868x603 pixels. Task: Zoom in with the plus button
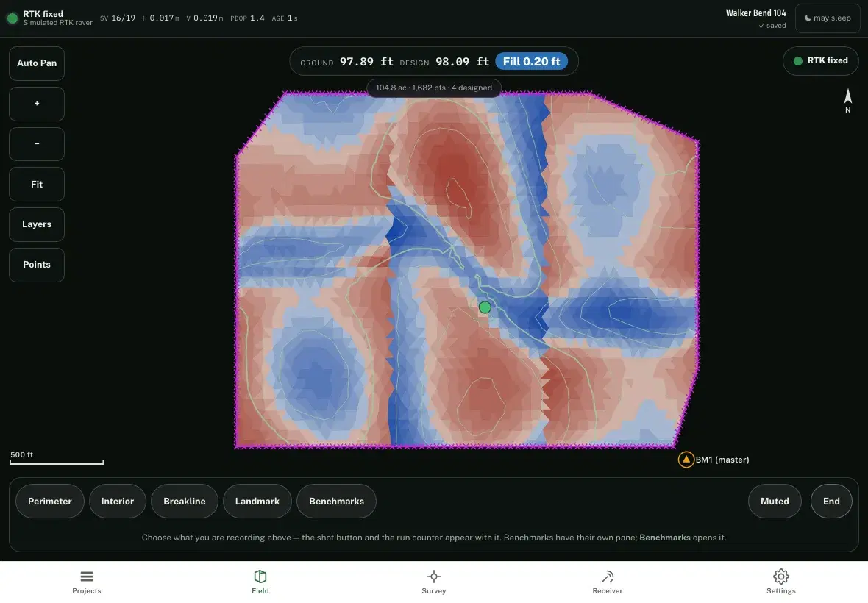[x=37, y=104]
